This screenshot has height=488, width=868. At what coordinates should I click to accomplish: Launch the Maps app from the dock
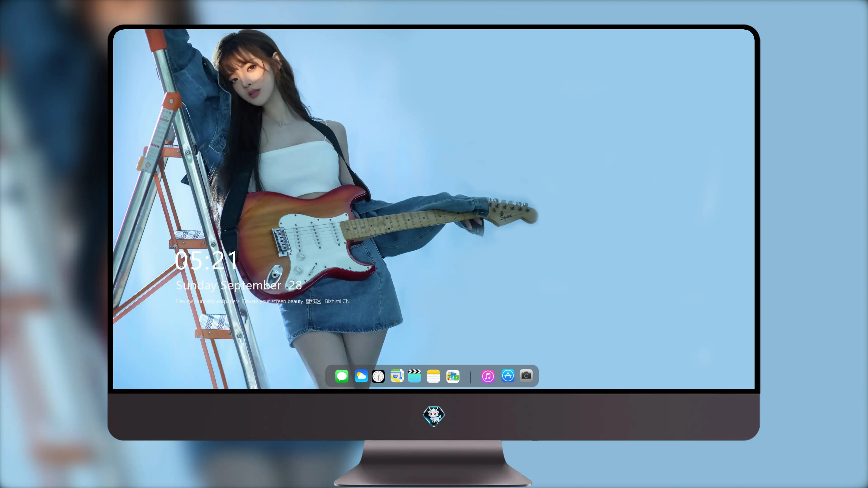pyautogui.click(x=397, y=376)
